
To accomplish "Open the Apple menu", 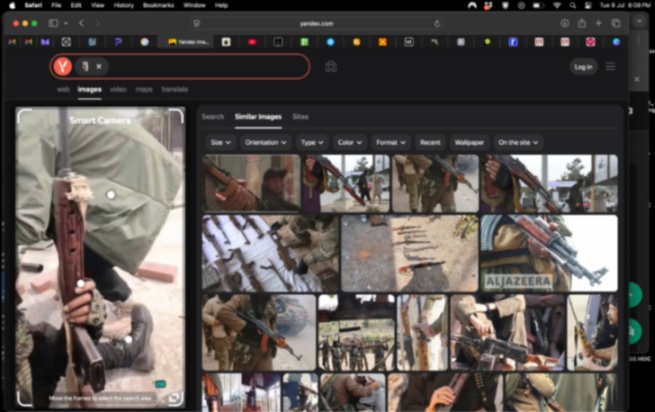I will 12,5.
